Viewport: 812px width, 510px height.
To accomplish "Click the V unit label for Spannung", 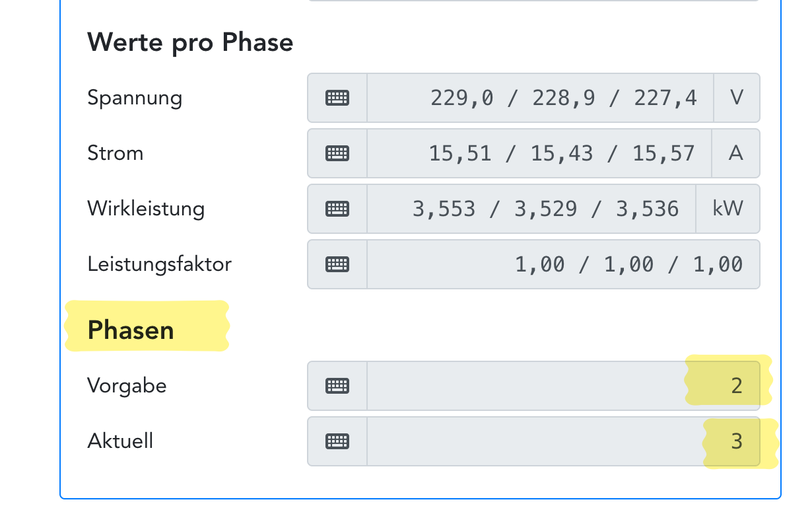I will [737, 98].
